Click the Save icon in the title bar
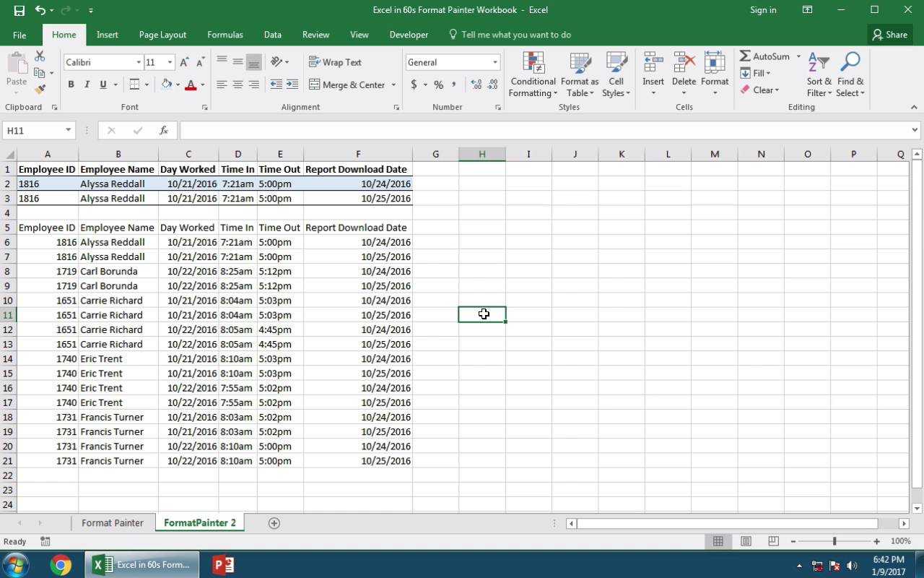The image size is (924, 578). 19,10
